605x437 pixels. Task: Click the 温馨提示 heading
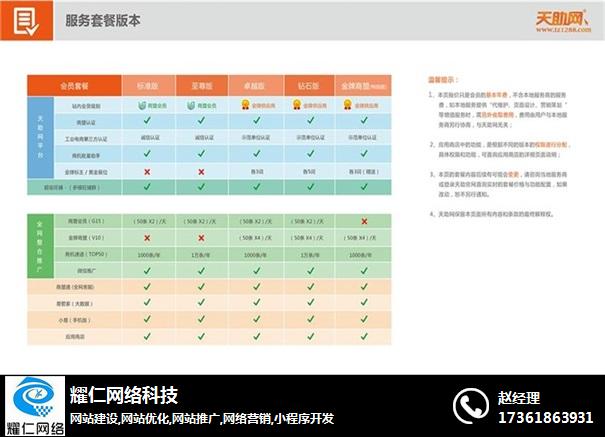click(443, 80)
